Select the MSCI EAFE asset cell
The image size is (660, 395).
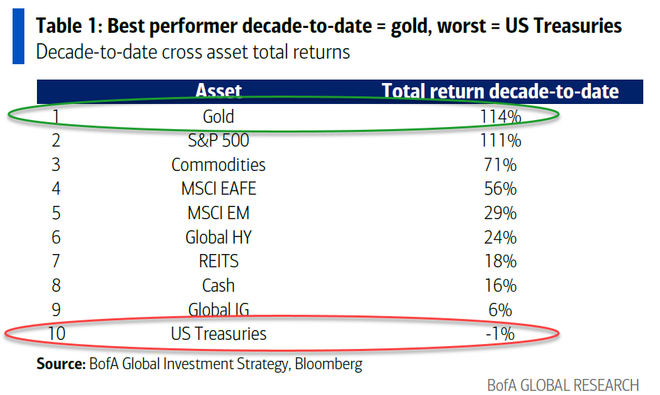tap(218, 189)
